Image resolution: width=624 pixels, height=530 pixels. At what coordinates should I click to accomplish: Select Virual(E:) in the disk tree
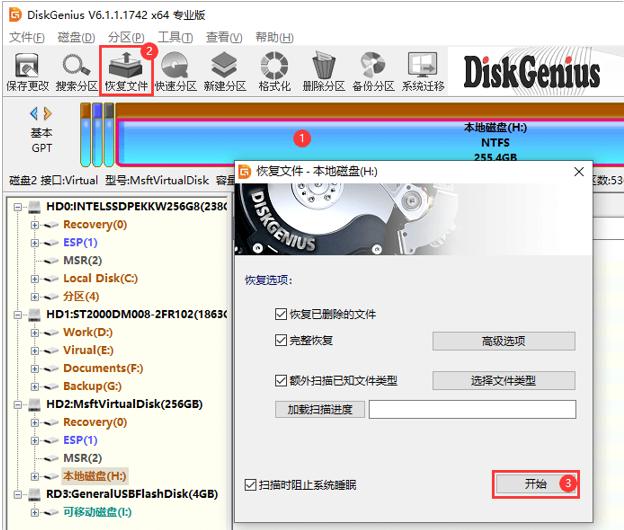[x=88, y=351]
